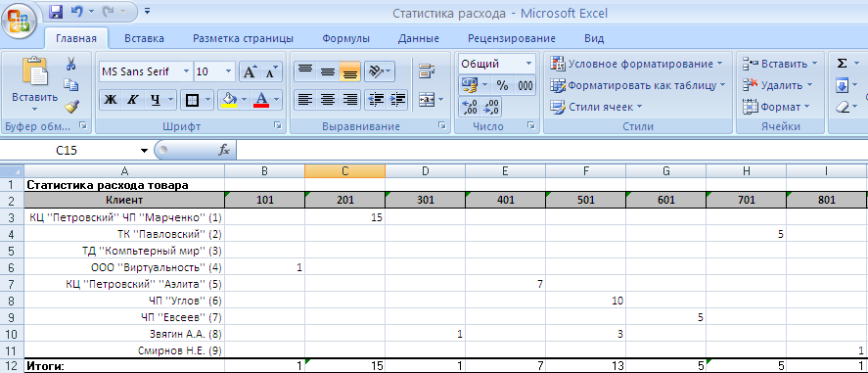
Task: Open the text orientation menu
Action: (x=380, y=71)
